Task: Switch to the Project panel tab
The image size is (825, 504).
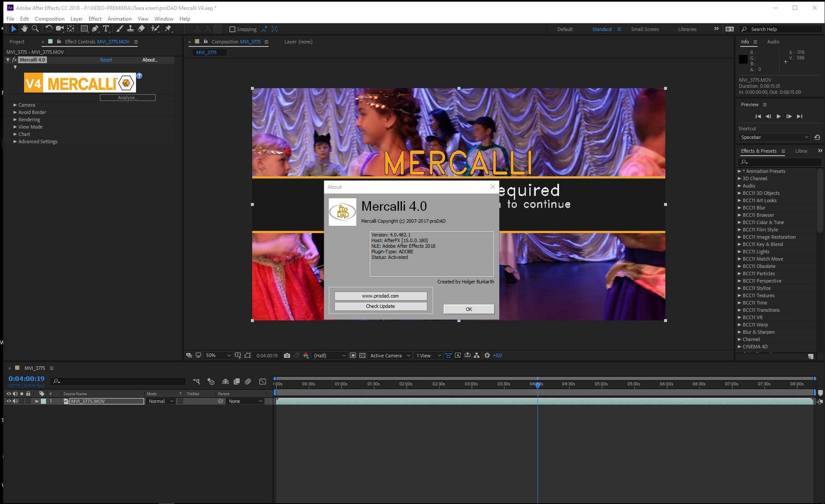Action: [17, 42]
